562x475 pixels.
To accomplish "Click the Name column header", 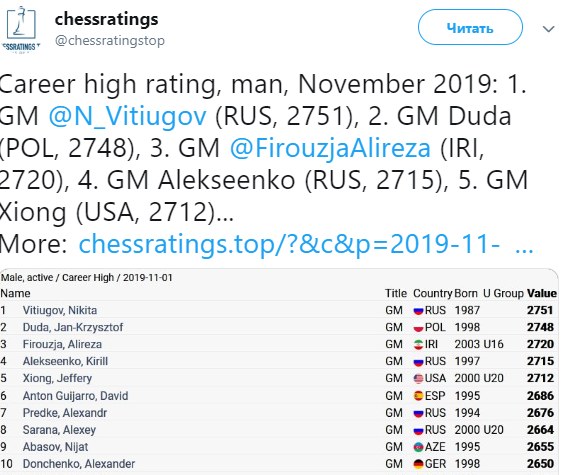I will [15, 294].
